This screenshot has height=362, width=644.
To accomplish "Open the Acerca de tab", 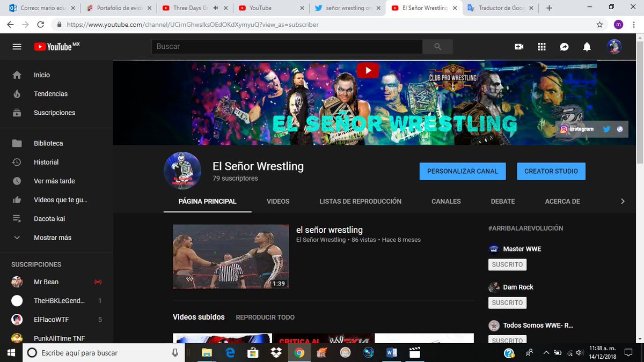I will 562,202.
